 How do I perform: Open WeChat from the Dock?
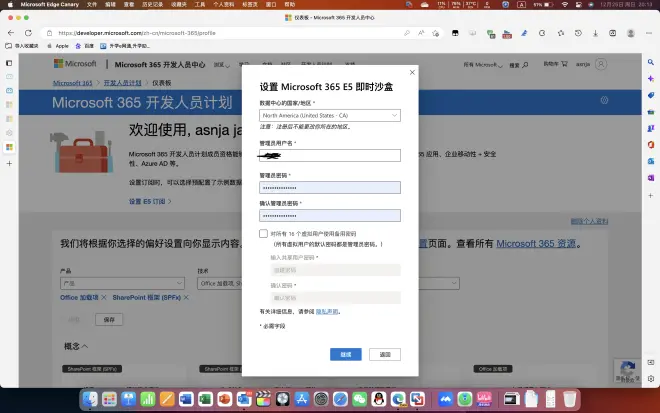pos(359,399)
